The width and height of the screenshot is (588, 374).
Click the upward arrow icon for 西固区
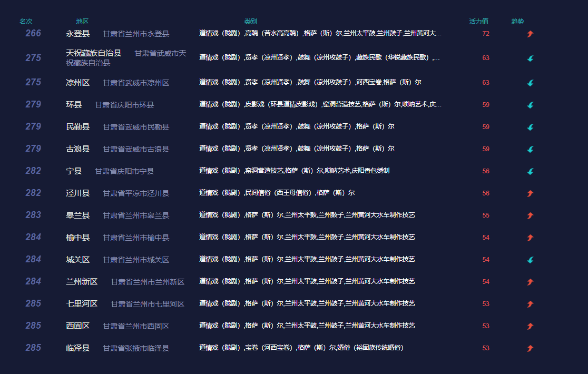tap(530, 325)
